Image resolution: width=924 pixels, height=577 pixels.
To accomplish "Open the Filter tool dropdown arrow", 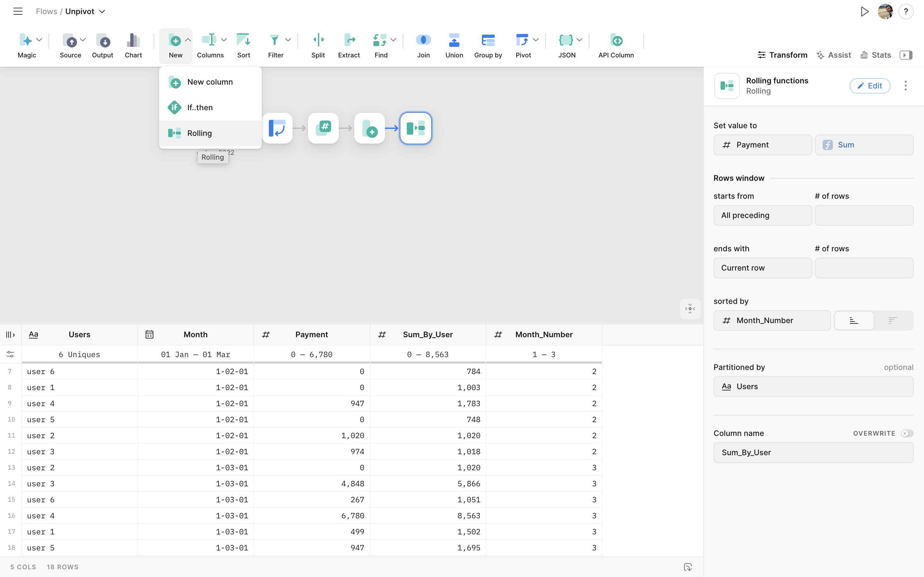I will coord(288,40).
